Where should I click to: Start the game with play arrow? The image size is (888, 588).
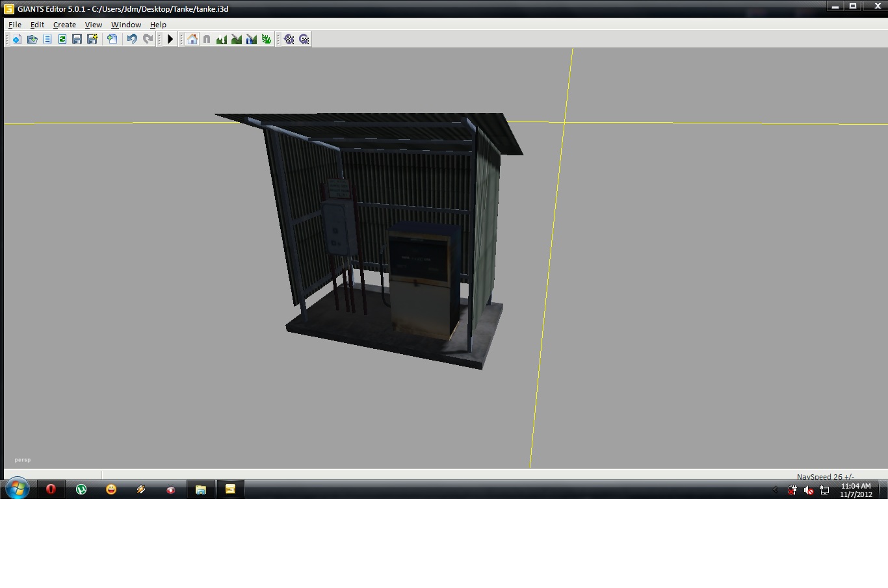pos(170,39)
